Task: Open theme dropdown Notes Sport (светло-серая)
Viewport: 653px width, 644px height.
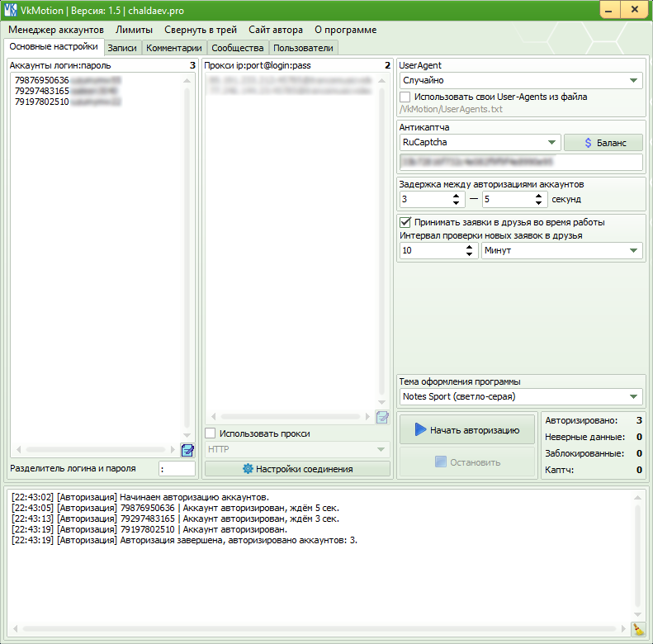Action: 520,396
